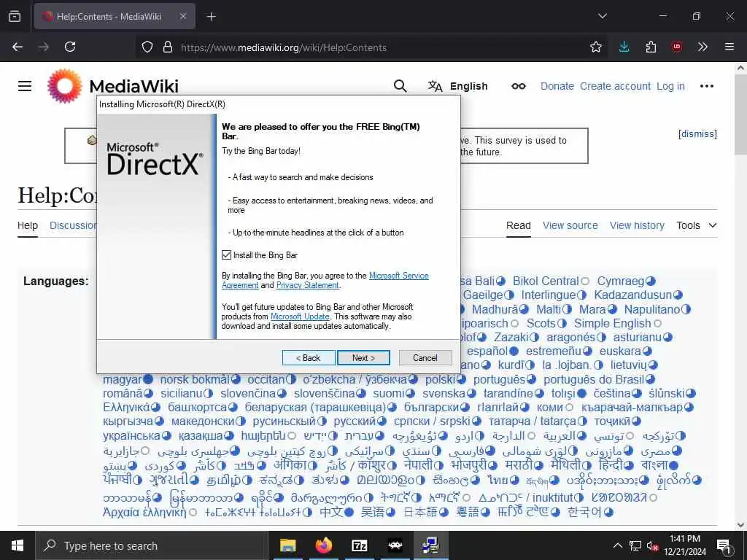The image size is (747, 560).
Task: Click the tracking protection shield icon
Action: 147,47
